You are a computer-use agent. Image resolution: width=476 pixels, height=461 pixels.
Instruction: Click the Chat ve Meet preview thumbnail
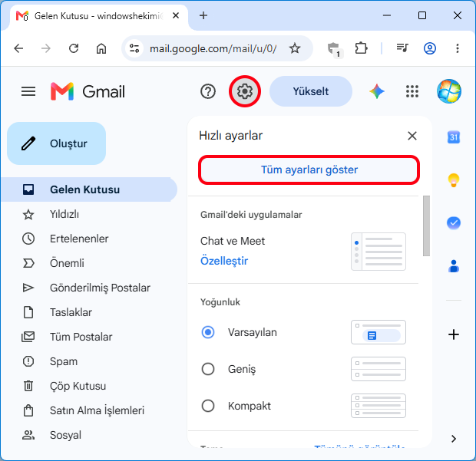(x=378, y=252)
